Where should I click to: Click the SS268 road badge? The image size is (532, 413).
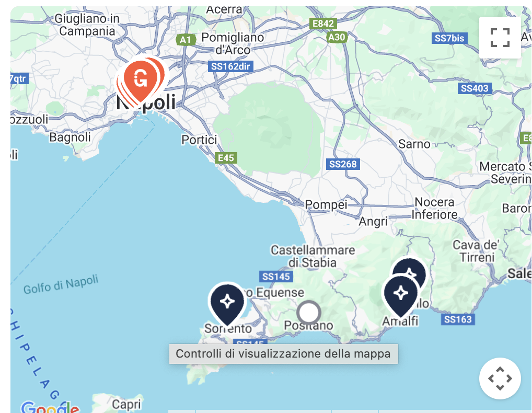point(343,164)
